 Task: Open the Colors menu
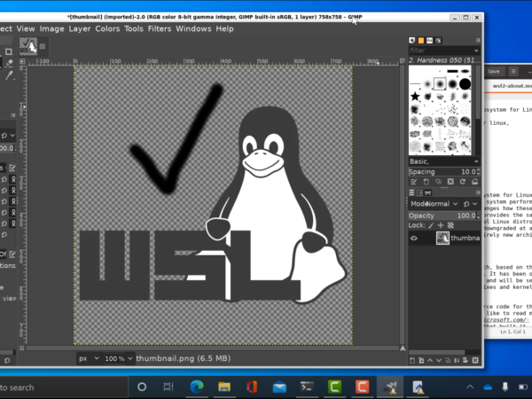click(x=107, y=29)
